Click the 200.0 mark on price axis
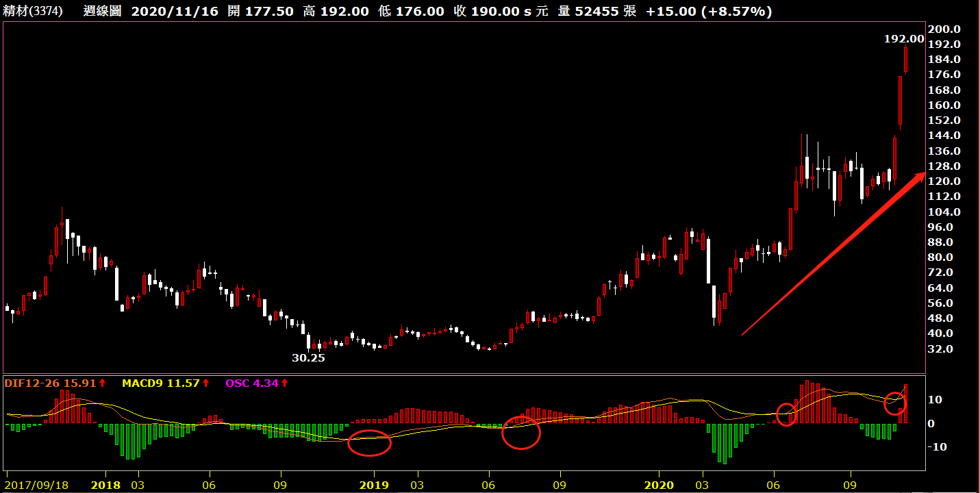Image resolution: width=980 pixels, height=493 pixels. [x=944, y=29]
